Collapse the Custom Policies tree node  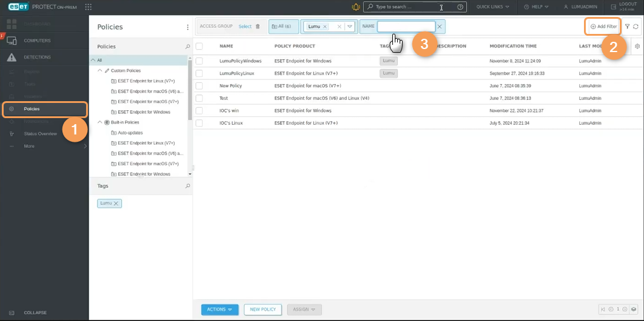click(100, 70)
